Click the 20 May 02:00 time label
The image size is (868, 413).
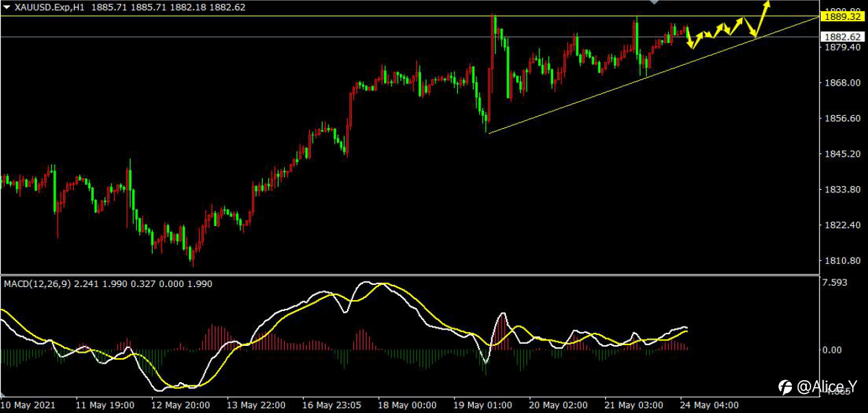coord(557,405)
